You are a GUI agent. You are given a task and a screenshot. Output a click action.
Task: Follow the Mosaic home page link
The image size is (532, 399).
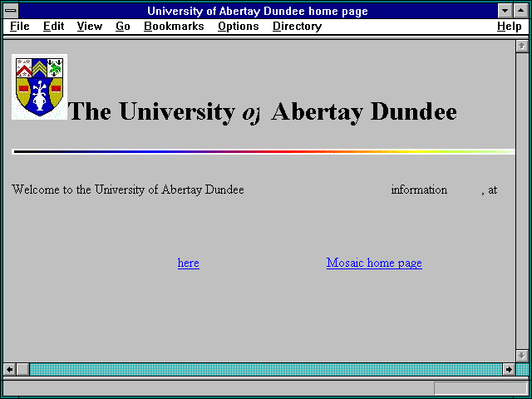pyautogui.click(x=374, y=263)
